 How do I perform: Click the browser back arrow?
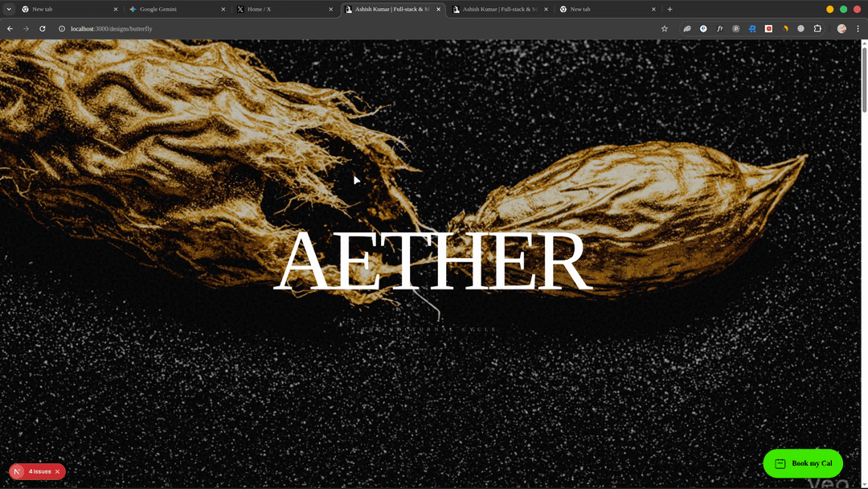10,29
